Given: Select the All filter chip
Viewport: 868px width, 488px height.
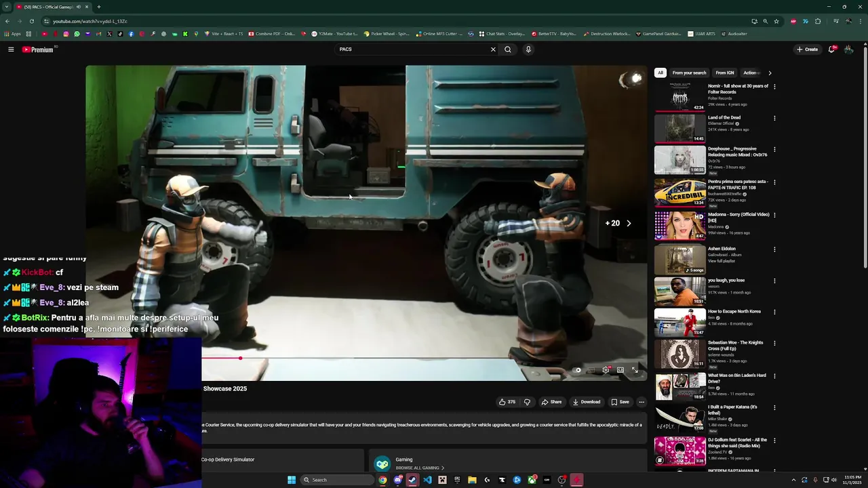Looking at the screenshot, I should (x=660, y=73).
